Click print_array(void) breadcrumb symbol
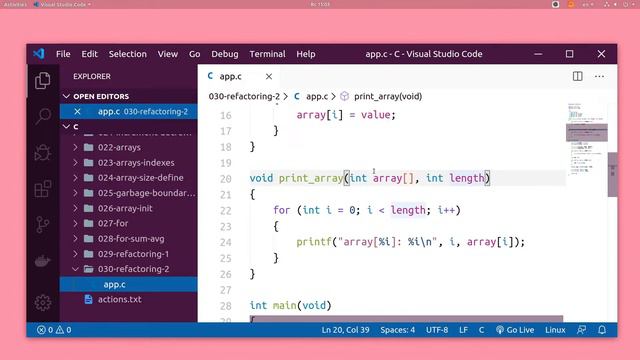 coord(388,96)
